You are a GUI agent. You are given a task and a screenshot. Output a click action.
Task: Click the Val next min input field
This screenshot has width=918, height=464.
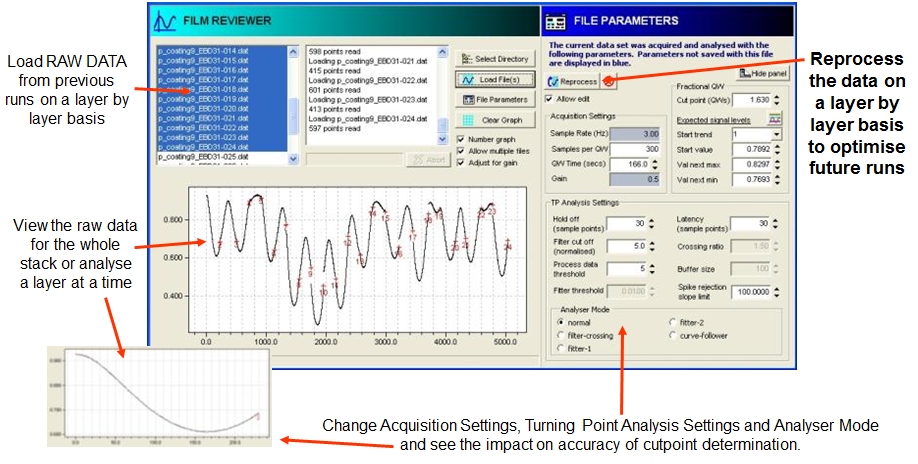pyautogui.click(x=752, y=180)
